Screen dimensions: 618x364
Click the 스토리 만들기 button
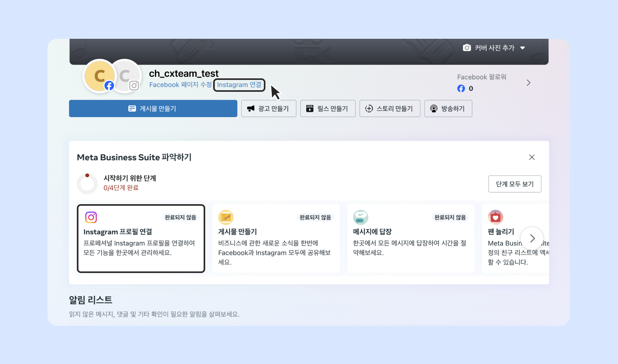pos(390,108)
